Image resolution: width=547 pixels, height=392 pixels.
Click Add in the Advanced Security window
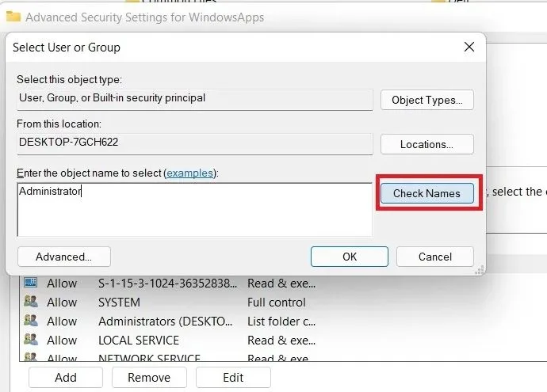tap(66, 378)
